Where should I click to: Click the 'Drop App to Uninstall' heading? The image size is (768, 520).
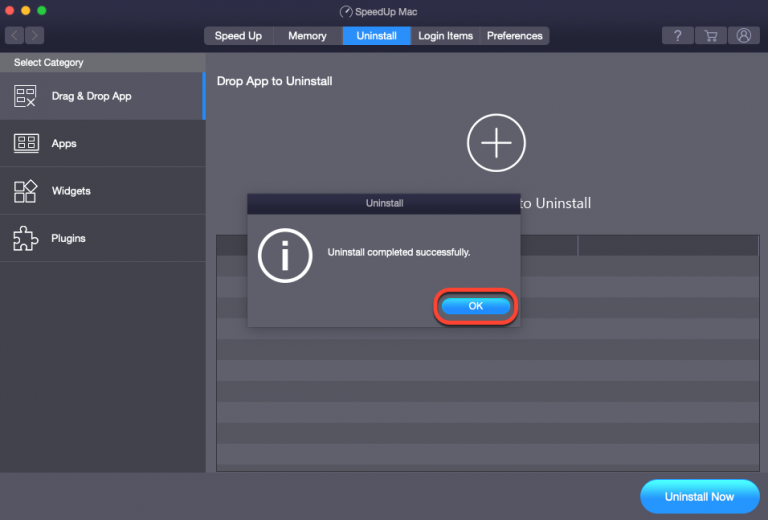pyautogui.click(x=274, y=81)
